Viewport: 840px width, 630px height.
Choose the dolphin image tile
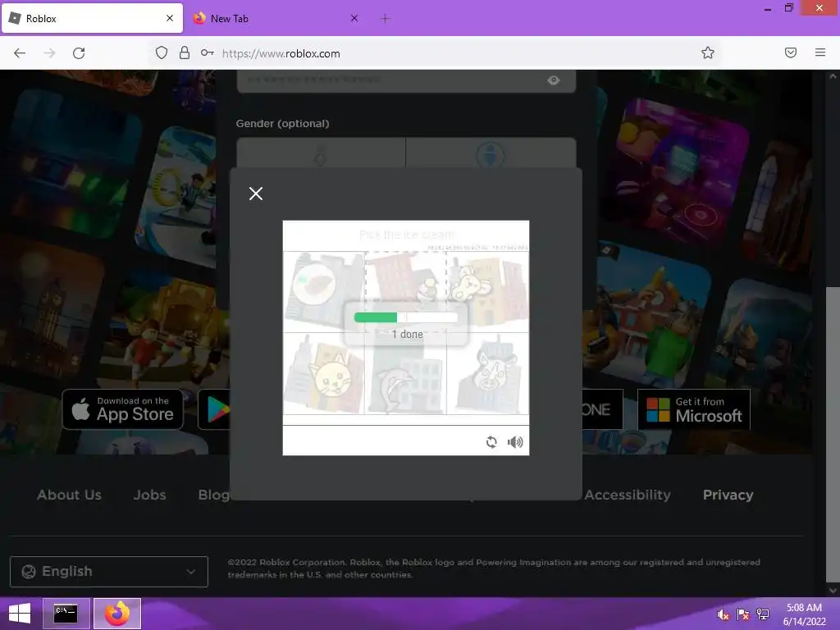405,373
